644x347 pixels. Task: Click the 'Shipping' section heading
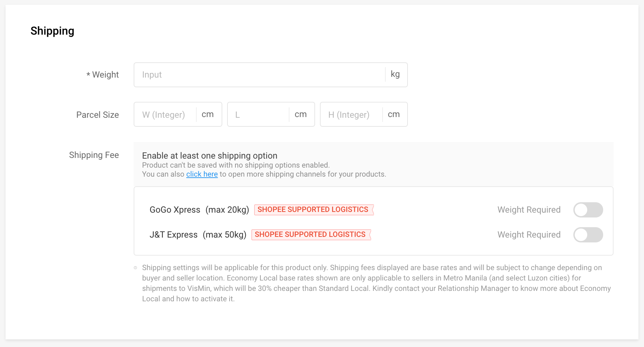point(52,31)
